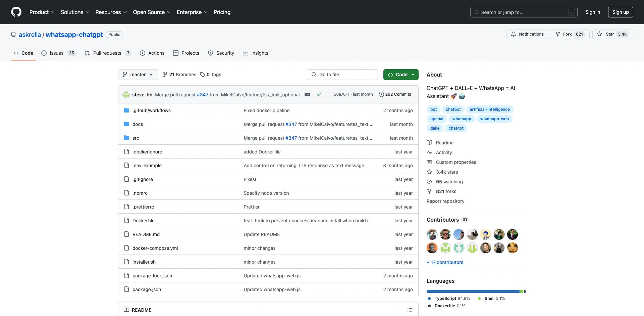Viewport: 644px width, 316px height.
Task: Click the chatbot topic tag
Action: coord(453,109)
